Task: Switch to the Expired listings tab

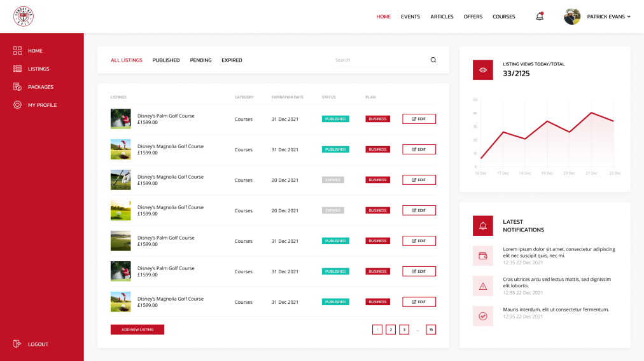Action: [232, 60]
